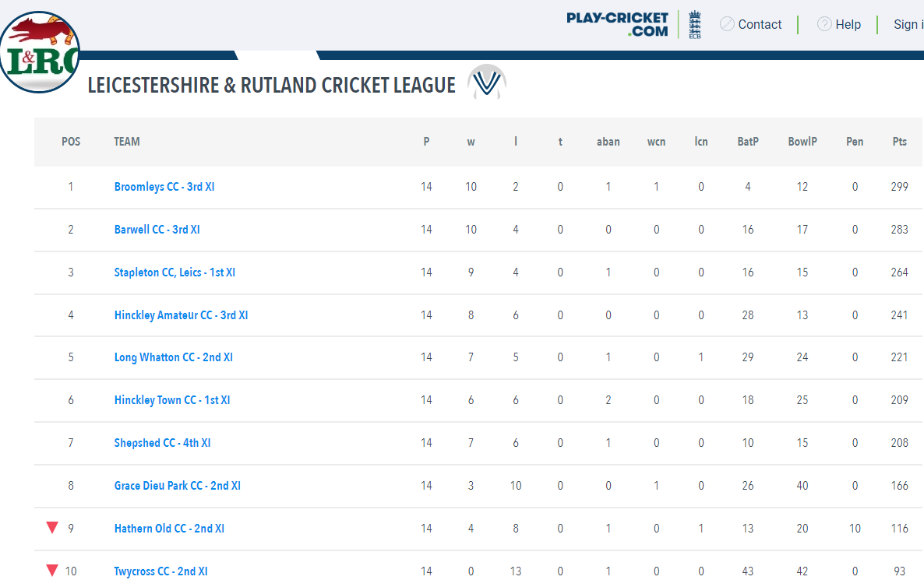This screenshot has width=924, height=587.
Task: Select Barwell points total 283
Action: click(x=899, y=230)
